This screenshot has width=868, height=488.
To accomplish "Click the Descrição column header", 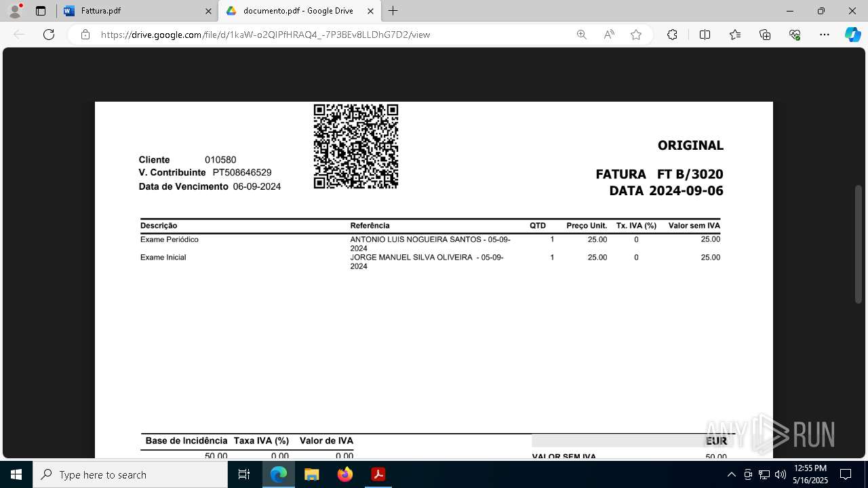I will coord(159,226).
